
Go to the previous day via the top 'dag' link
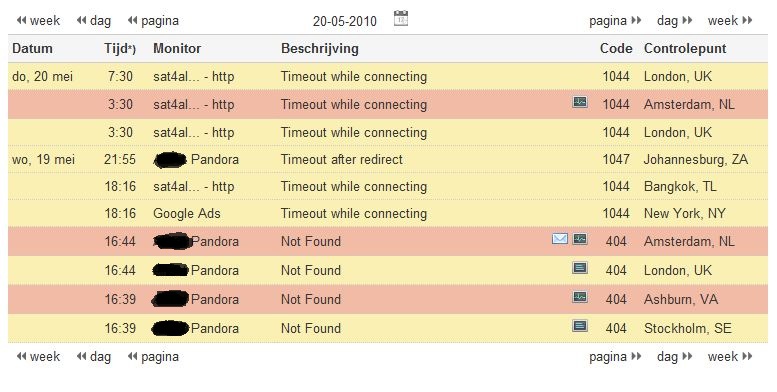94,21
